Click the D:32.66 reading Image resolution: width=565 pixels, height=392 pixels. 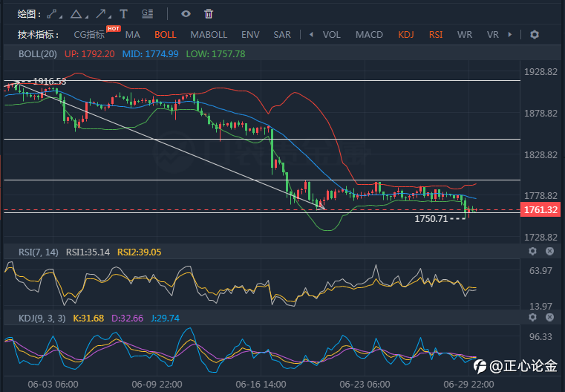[127, 318]
